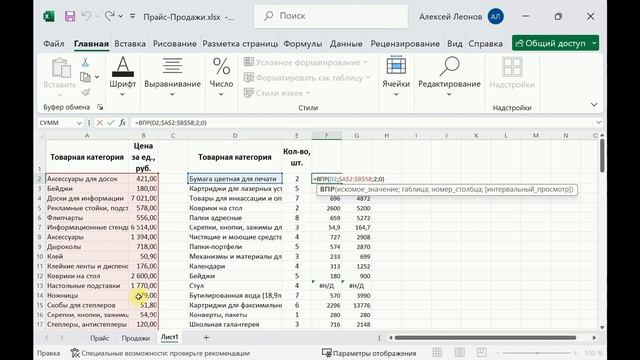Click cell Коврики на стол in column D
The width and height of the screenshot is (640, 360).
[x=235, y=208]
